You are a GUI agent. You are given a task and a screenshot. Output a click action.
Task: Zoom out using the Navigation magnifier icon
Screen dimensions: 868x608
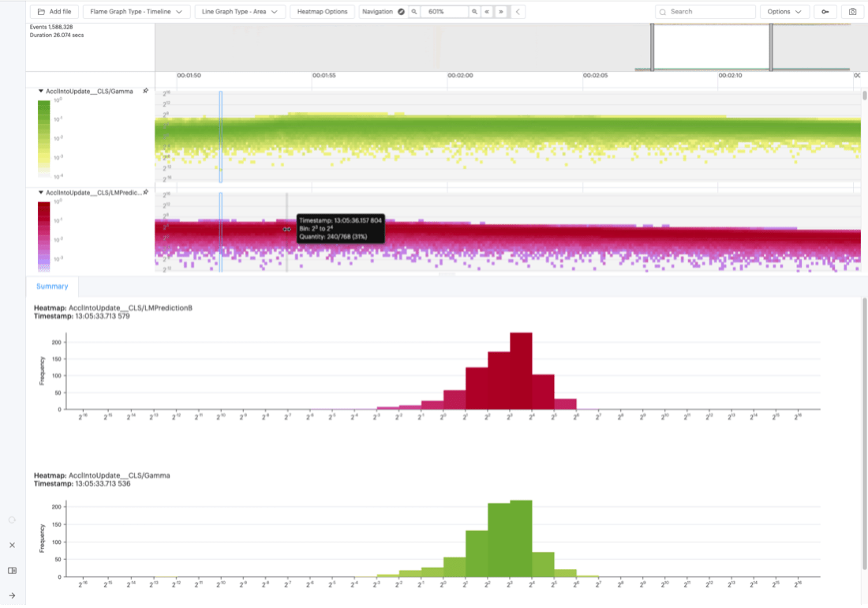[414, 11]
